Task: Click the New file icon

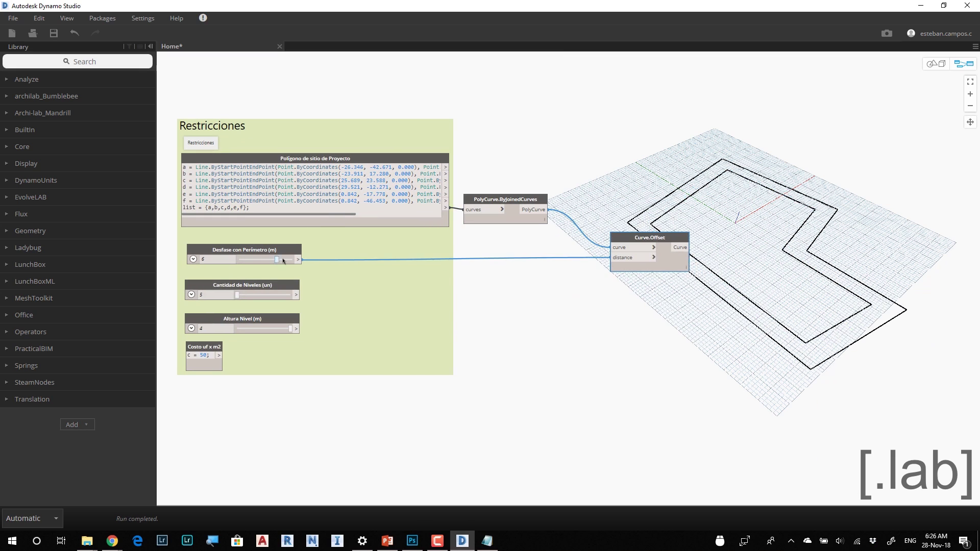Action: [12, 33]
